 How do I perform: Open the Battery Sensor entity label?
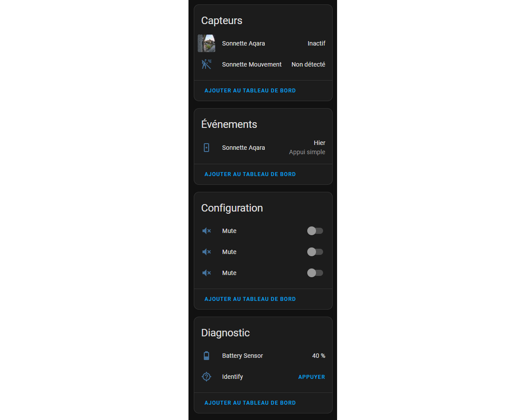pos(242,356)
